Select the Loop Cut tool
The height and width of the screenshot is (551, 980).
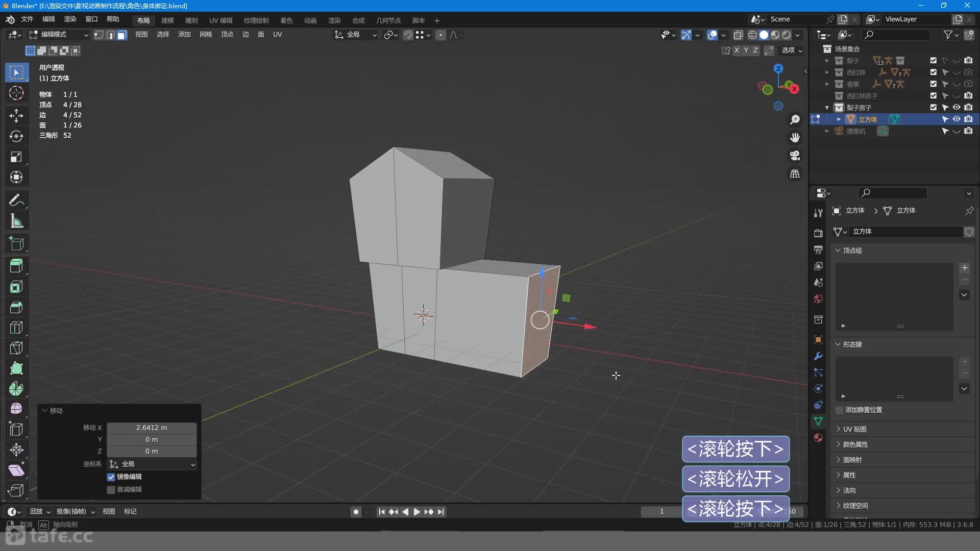tap(16, 328)
